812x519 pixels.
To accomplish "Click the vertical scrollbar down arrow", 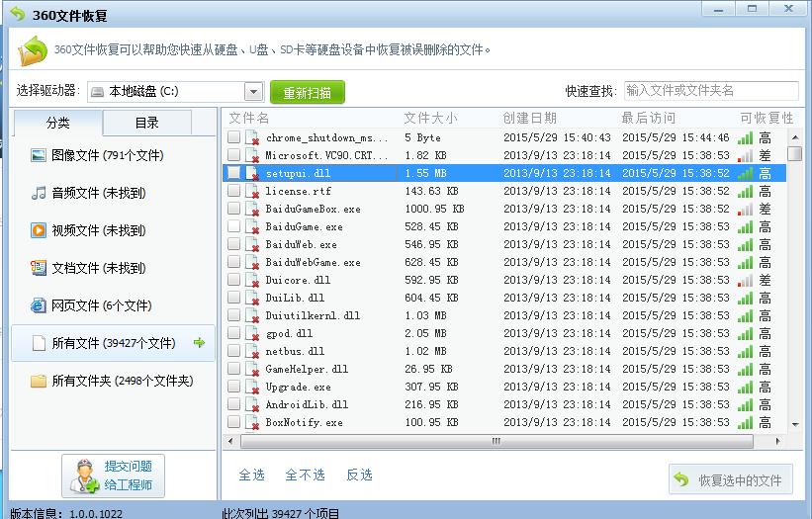I will coord(795,425).
